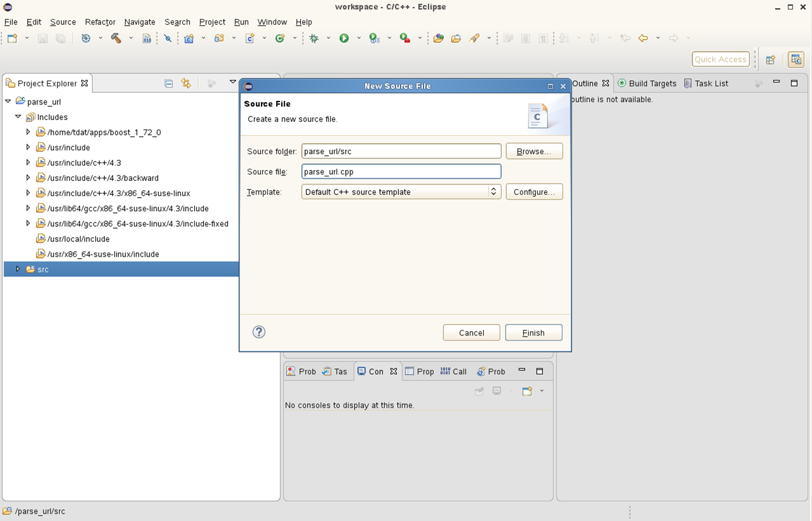The height and width of the screenshot is (521, 812).
Task: Toggle Link with Editor in Project Explorer
Action: pos(186,84)
